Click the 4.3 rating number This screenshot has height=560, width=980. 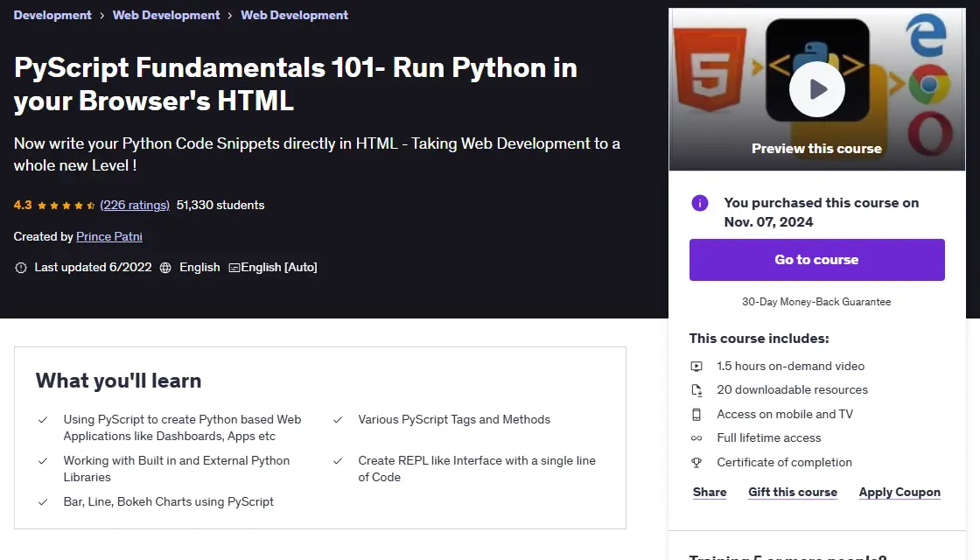tap(23, 205)
